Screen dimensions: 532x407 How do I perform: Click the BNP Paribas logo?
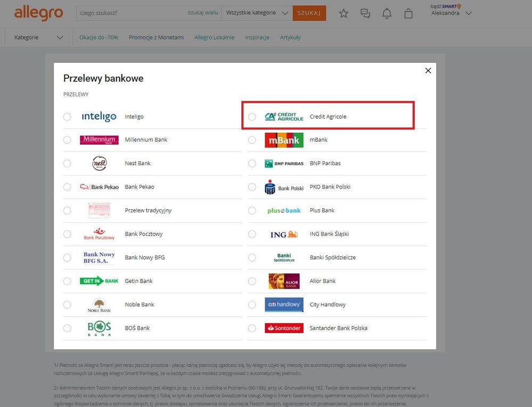(x=284, y=164)
